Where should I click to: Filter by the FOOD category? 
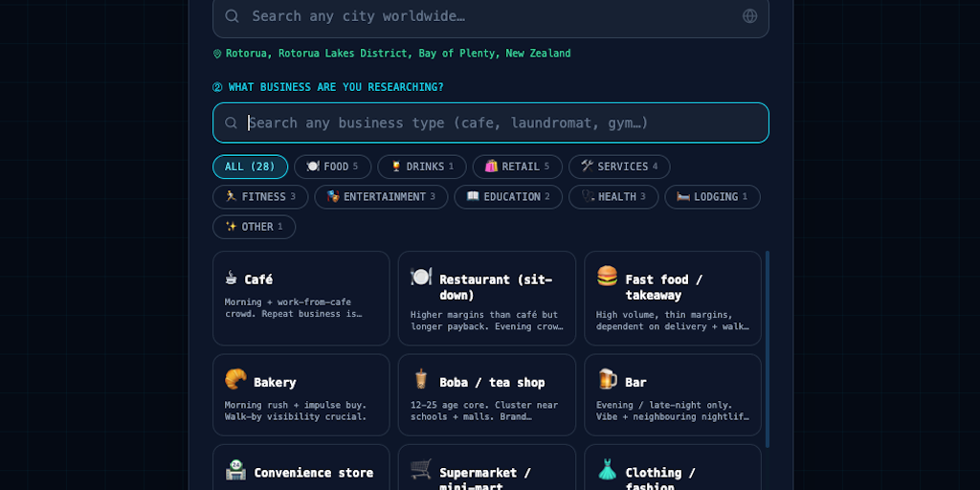coord(332,167)
